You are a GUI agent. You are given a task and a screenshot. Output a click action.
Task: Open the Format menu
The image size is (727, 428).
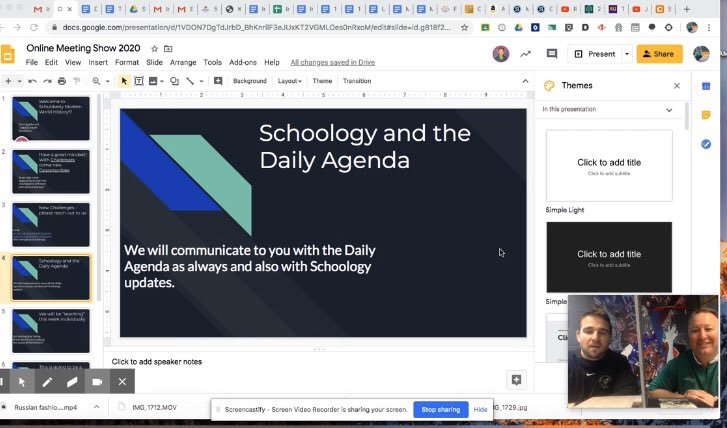point(127,62)
